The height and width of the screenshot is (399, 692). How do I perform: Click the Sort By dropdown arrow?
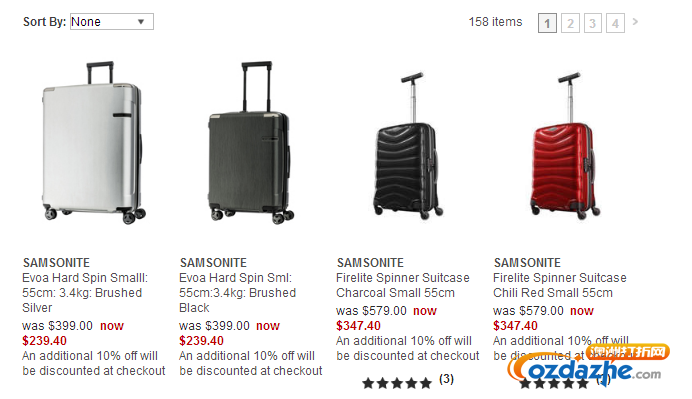(x=141, y=22)
